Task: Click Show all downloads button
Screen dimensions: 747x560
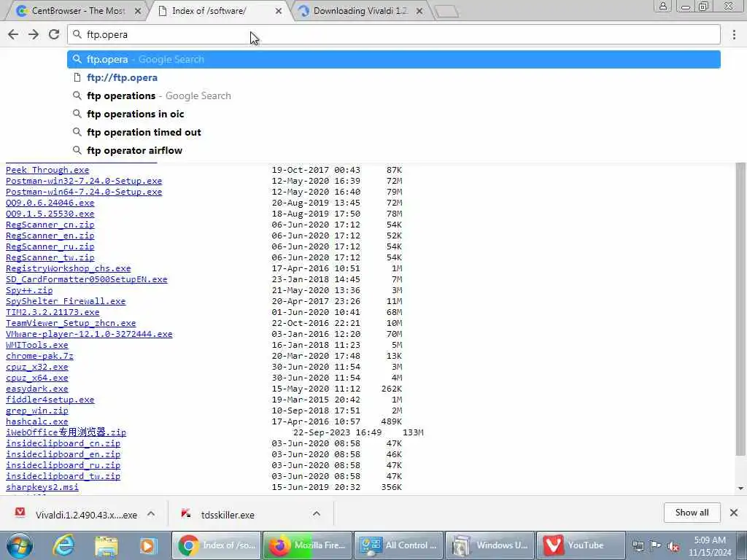Action: (692, 513)
